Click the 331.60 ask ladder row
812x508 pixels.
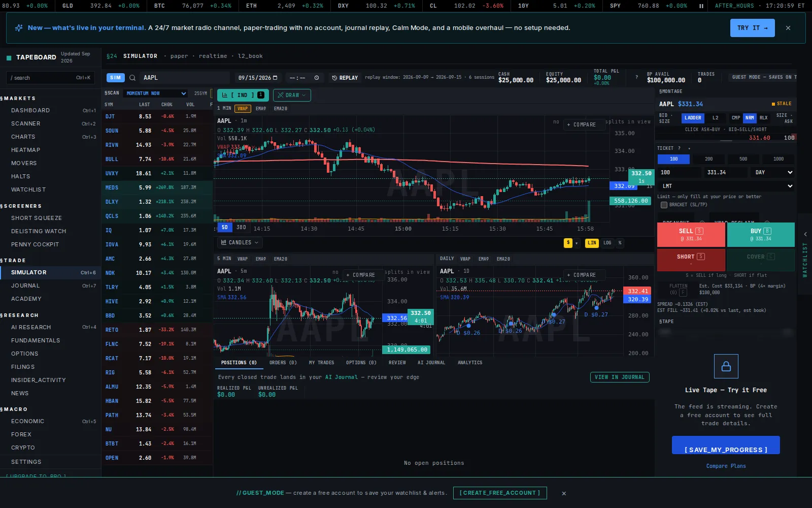point(726,138)
